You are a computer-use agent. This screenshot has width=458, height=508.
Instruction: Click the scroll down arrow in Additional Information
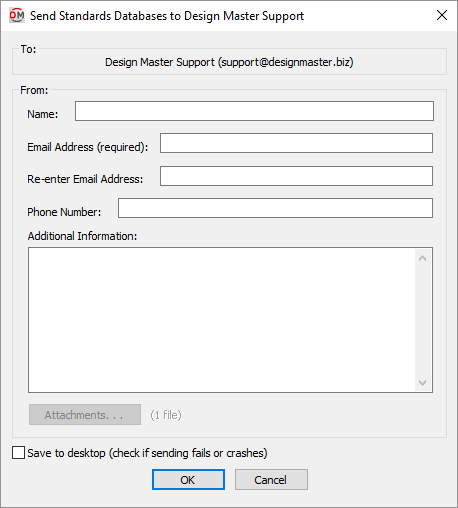[422, 382]
